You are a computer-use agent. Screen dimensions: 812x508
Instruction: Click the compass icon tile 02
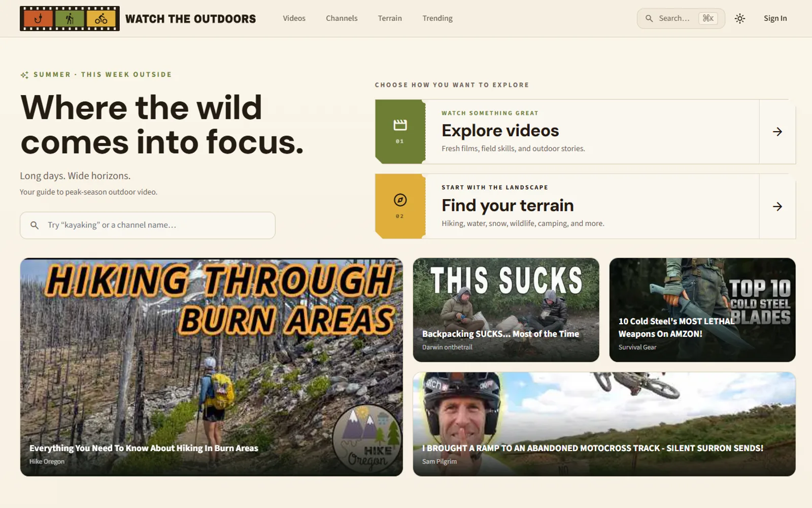point(400,206)
